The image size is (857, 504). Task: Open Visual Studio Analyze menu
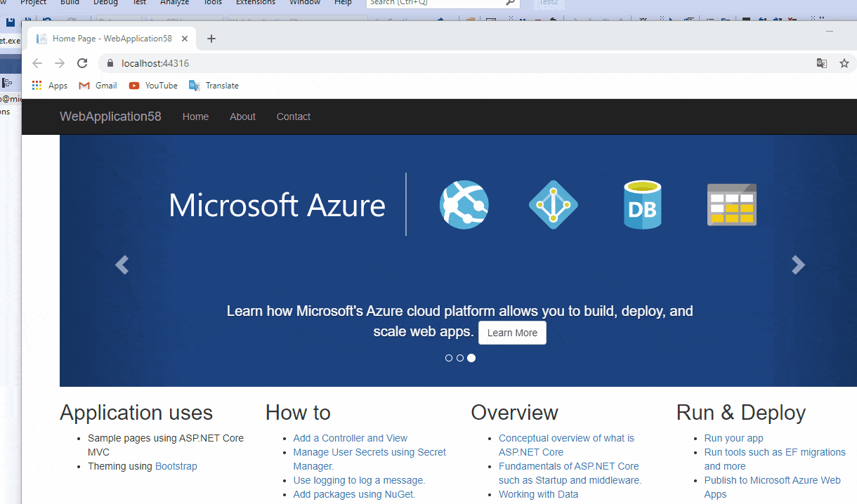coord(174,3)
